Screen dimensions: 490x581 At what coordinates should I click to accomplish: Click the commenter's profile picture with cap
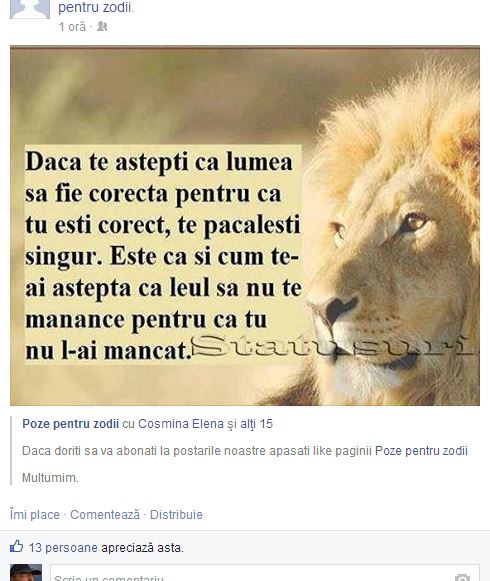26,572
